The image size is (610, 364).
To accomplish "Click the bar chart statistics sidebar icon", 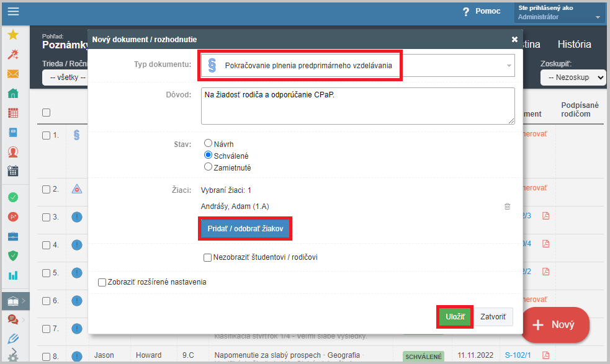I will (x=13, y=275).
